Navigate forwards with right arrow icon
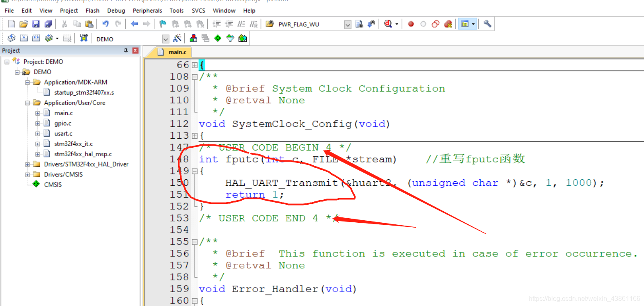Screen dimensions: 644x306 click(x=147, y=24)
